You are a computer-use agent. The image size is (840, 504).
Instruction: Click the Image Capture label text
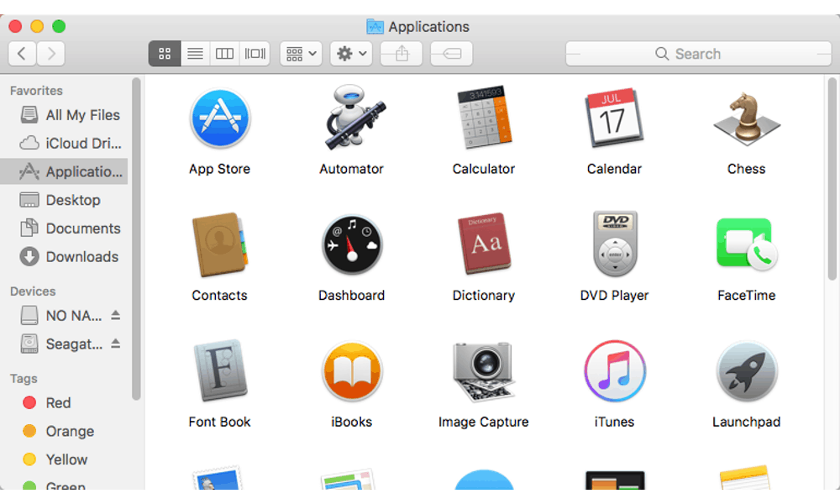click(x=484, y=422)
